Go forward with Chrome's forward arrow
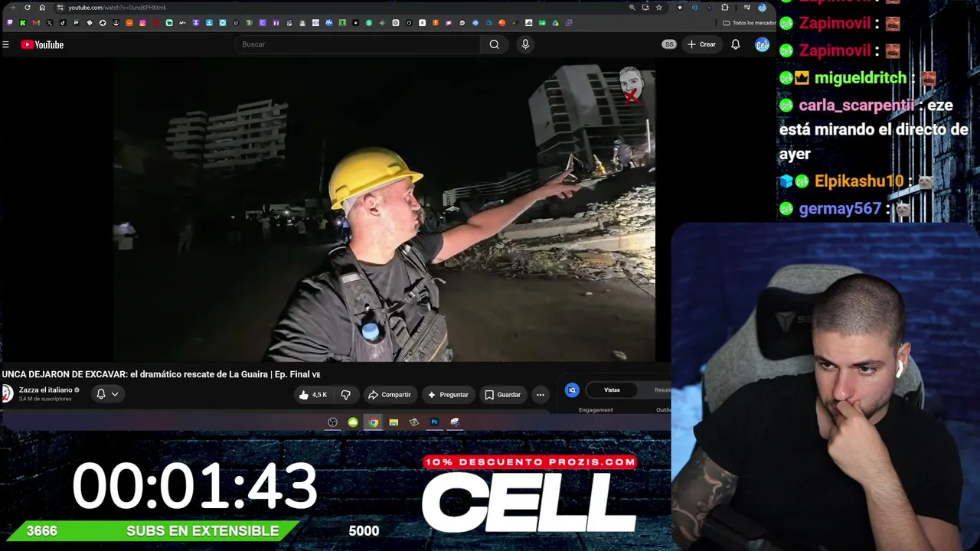The image size is (980, 551). [12, 8]
